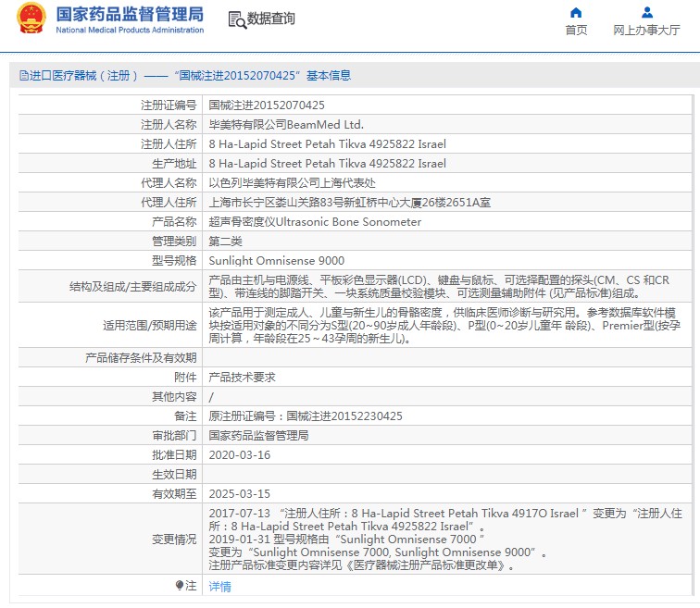Viewport: 700px width, 608px height.
Task: Click the 国家药品监督管理局 site title
Action: [130, 14]
